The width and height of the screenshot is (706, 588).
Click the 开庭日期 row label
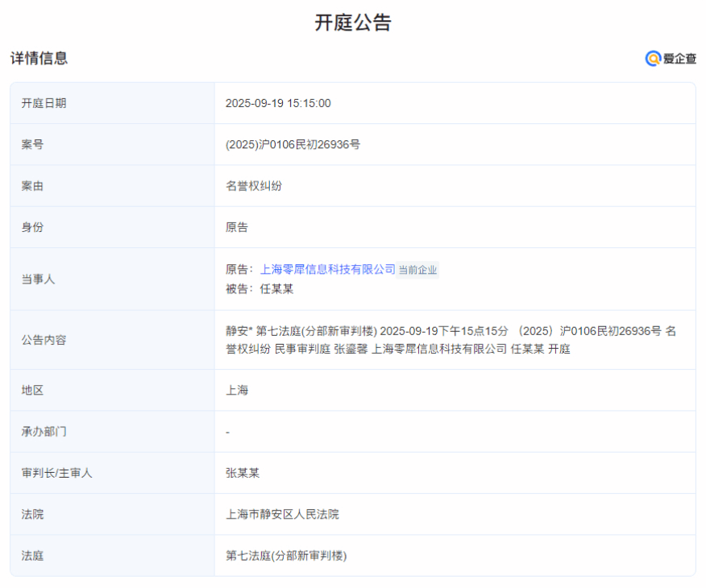coord(44,103)
